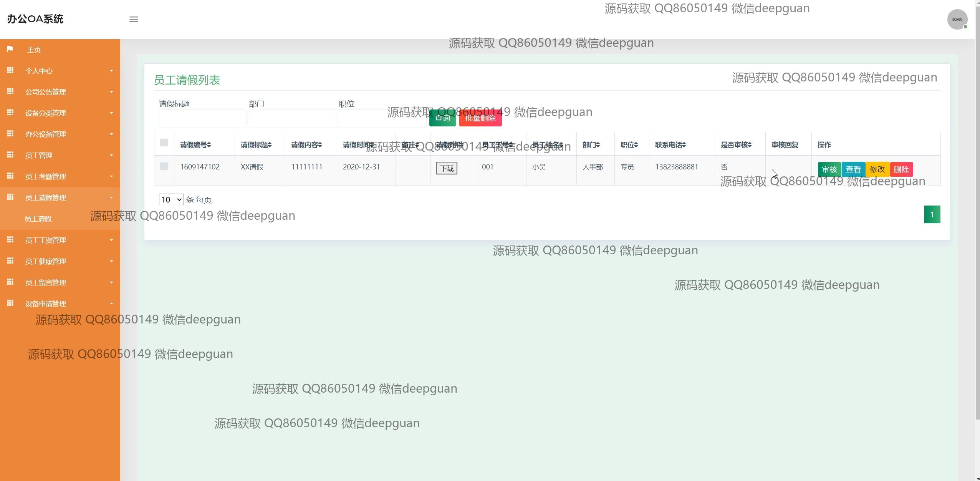The width and height of the screenshot is (980, 481).
Task: Tick checkbox for leave record 1609147102
Action: pos(164,166)
